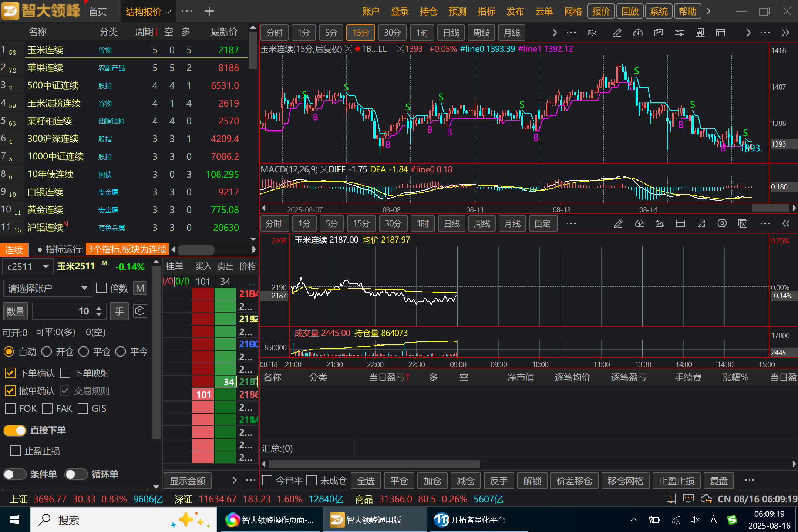798x532 pixels.
Task: Select the 日线 period in lower chart
Action: [452, 223]
